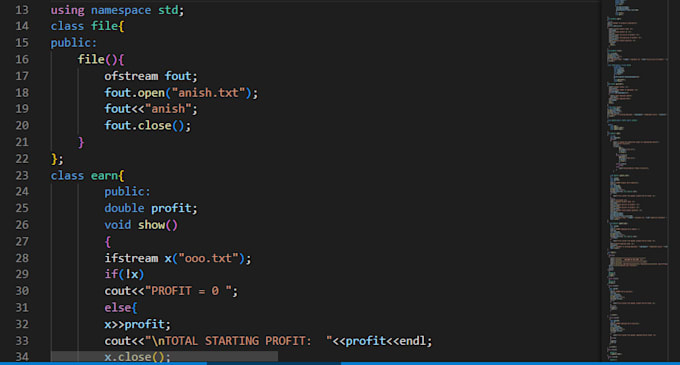
Task: Click line number 13 in the gutter
Action: click(x=22, y=10)
